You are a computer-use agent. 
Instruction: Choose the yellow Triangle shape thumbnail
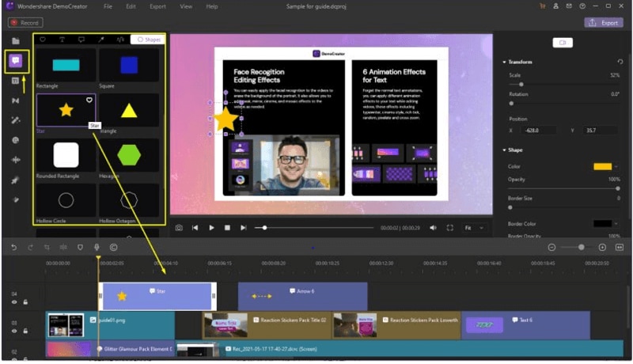(129, 110)
